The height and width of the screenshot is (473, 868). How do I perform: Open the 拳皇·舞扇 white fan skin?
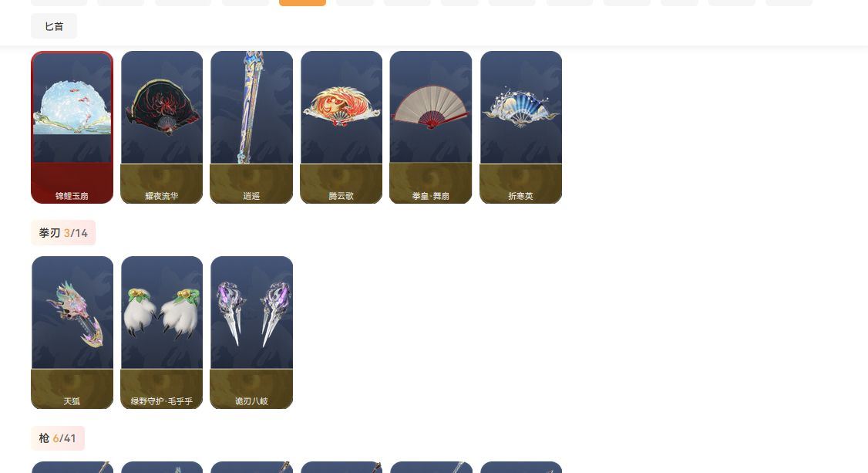coord(431,127)
